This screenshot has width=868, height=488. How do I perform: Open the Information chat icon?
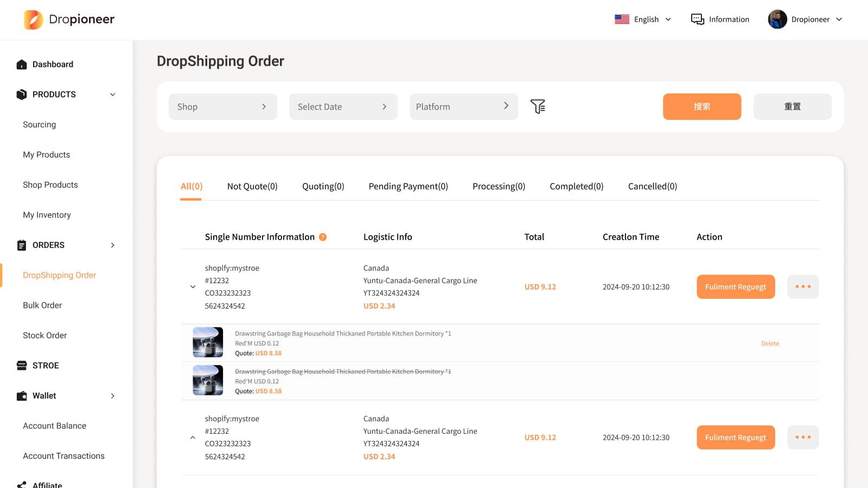(x=697, y=20)
